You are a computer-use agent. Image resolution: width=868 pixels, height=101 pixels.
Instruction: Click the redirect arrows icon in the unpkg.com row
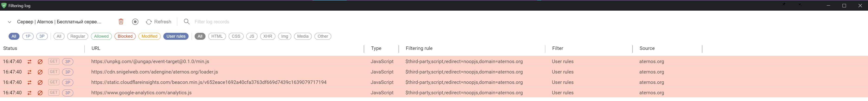click(30, 62)
